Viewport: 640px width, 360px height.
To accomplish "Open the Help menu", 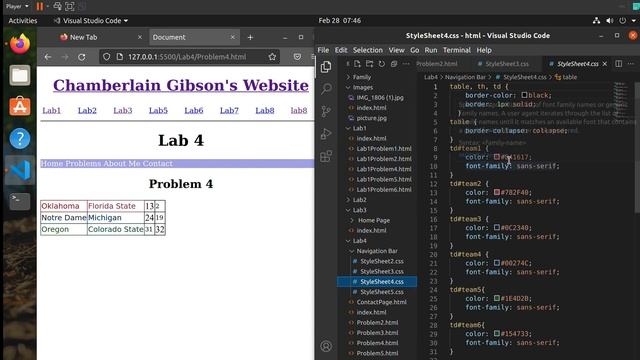I will pyautogui.click(x=484, y=50).
